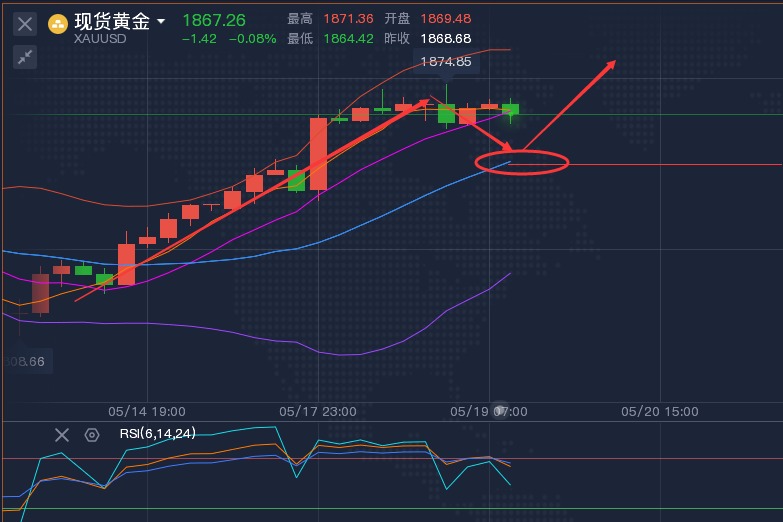Click the percentage change −0.08%

click(251, 39)
